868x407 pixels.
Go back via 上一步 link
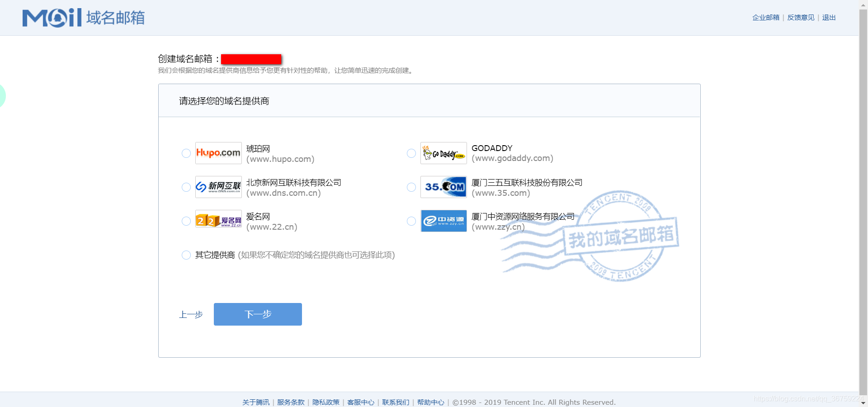(x=191, y=314)
